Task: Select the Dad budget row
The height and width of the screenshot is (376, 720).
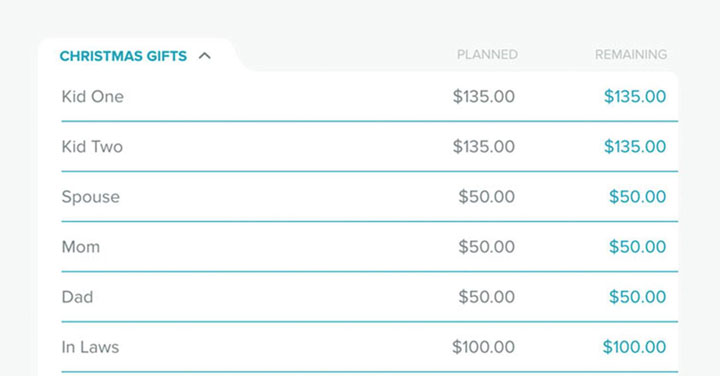Action: [370, 297]
